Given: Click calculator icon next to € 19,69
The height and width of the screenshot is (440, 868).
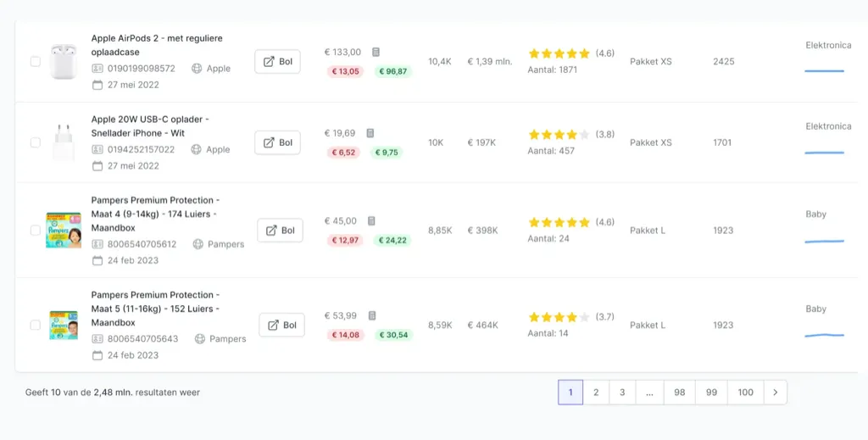Looking at the screenshot, I should click(370, 133).
